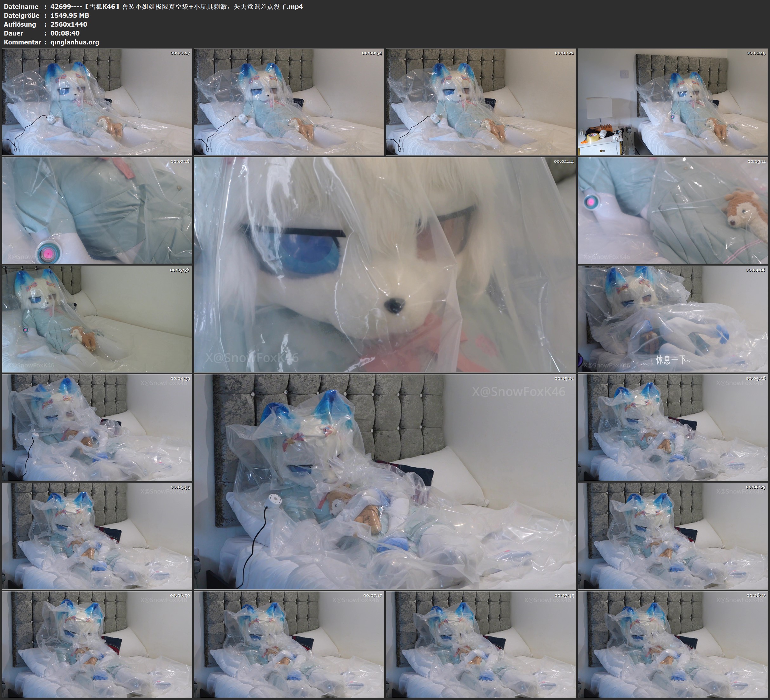Click the thumbnail marked 00:07:17

pos(289,644)
